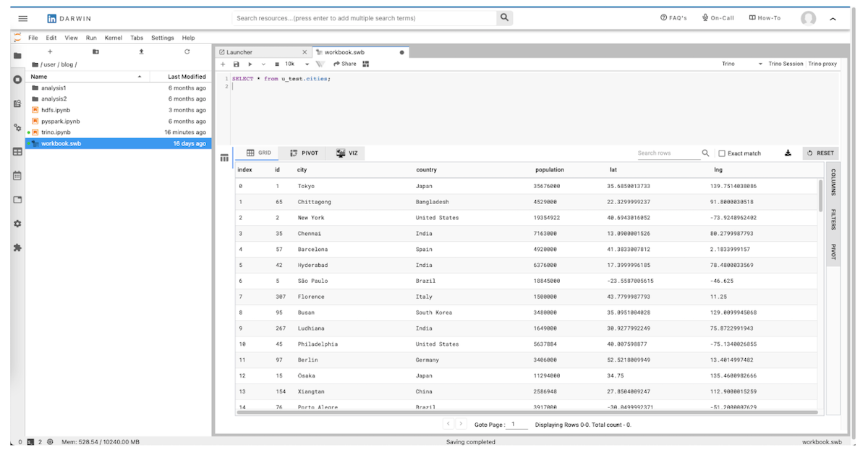Image resolution: width=868 pixels, height=453 pixels.
Task: Click Trino proxy in toolbar
Action: [822, 64]
